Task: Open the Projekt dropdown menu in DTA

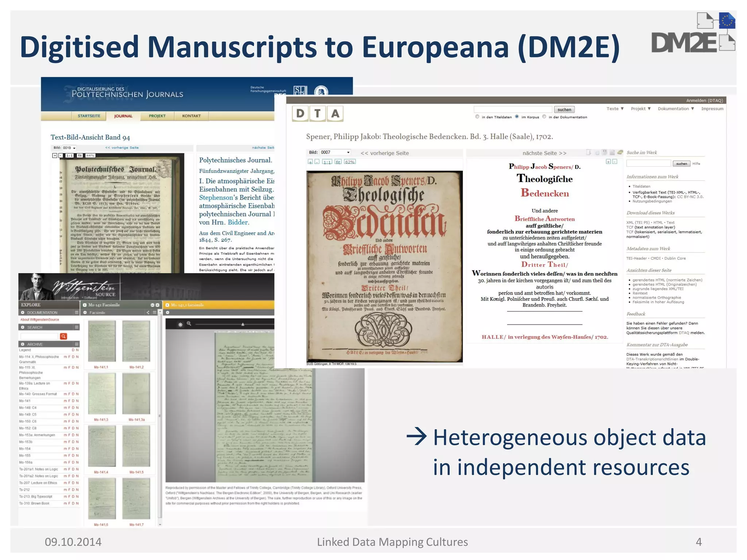Action: coord(641,109)
